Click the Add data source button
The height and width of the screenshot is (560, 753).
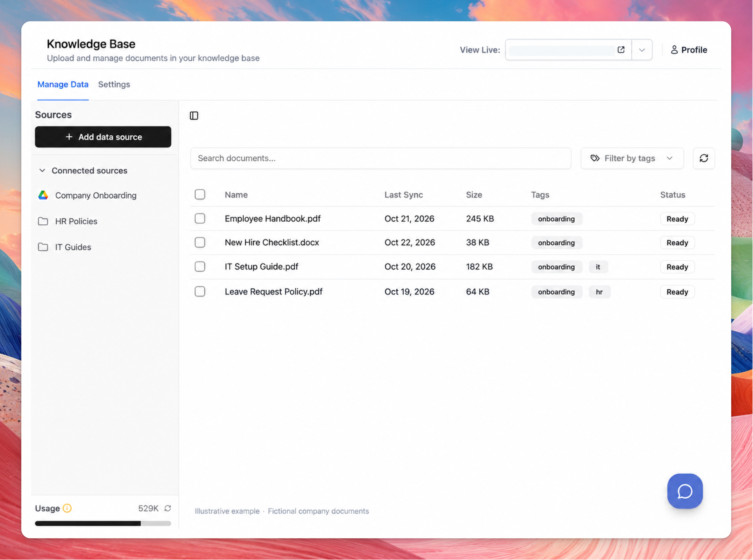point(103,137)
